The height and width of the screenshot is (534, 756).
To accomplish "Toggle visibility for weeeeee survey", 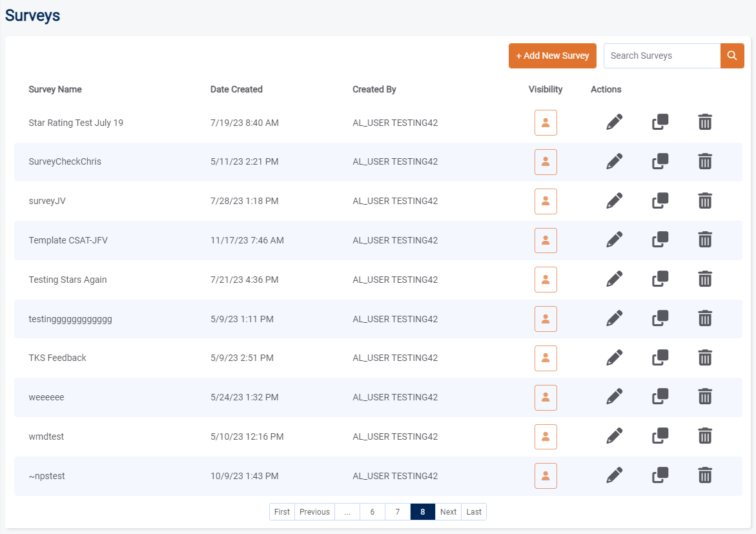I will click(x=546, y=398).
